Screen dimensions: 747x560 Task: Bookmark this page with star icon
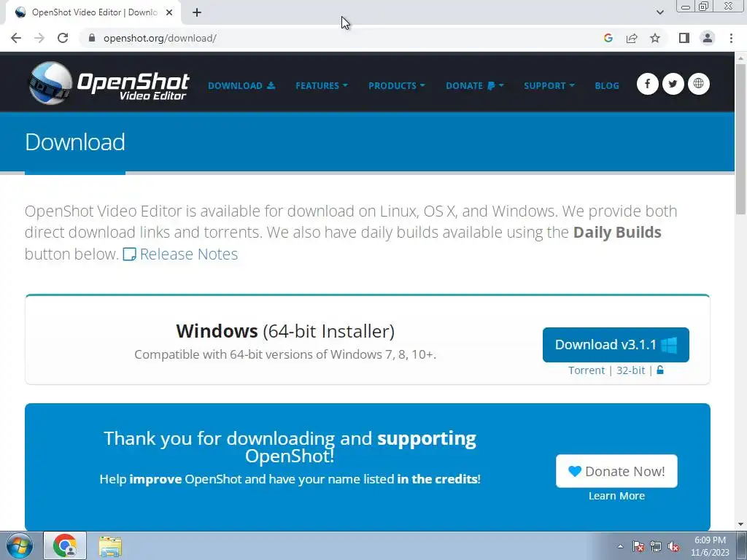coord(655,38)
